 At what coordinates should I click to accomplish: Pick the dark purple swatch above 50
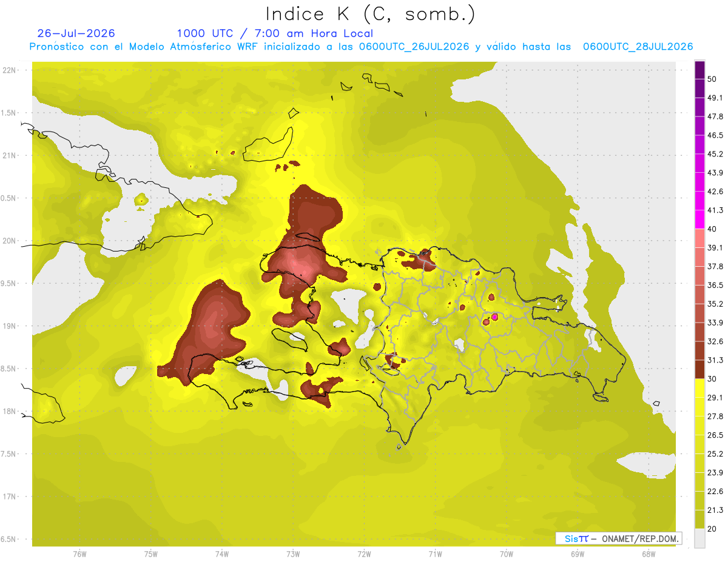[x=699, y=70]
